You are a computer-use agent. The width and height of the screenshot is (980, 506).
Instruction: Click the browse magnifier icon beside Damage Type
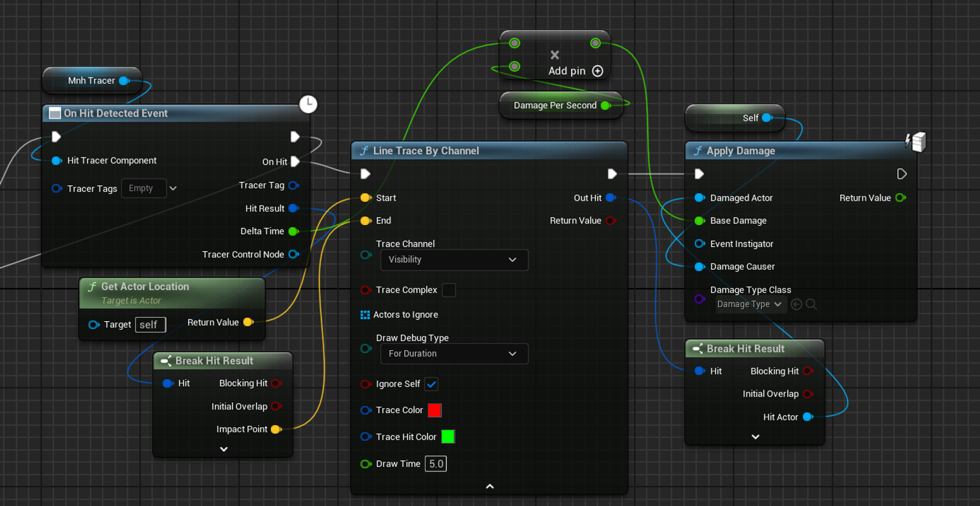pos(811,304)
